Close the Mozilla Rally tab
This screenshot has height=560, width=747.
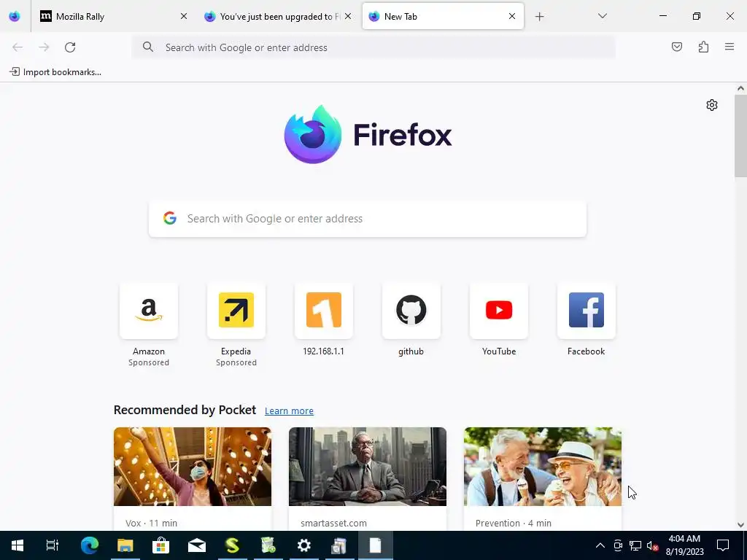point(183,16)
